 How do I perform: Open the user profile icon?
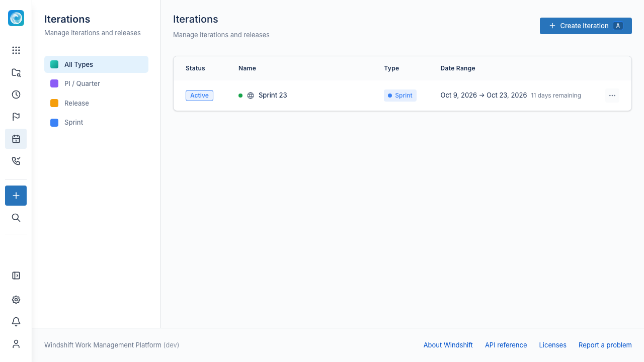(16, 344)
